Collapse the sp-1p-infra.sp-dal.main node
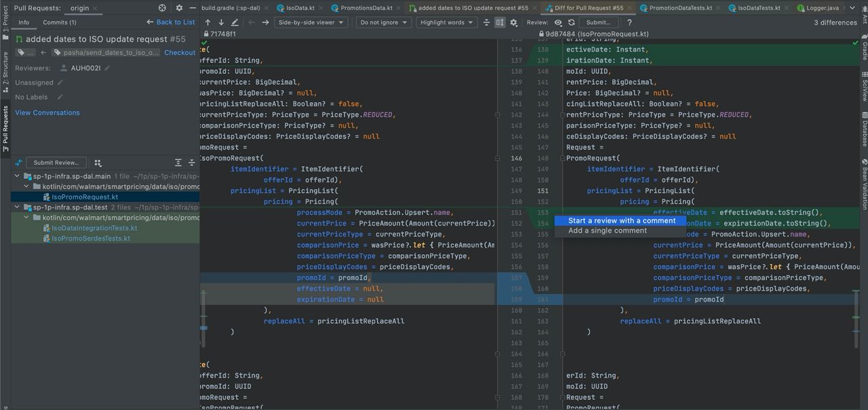 point(18,176)
